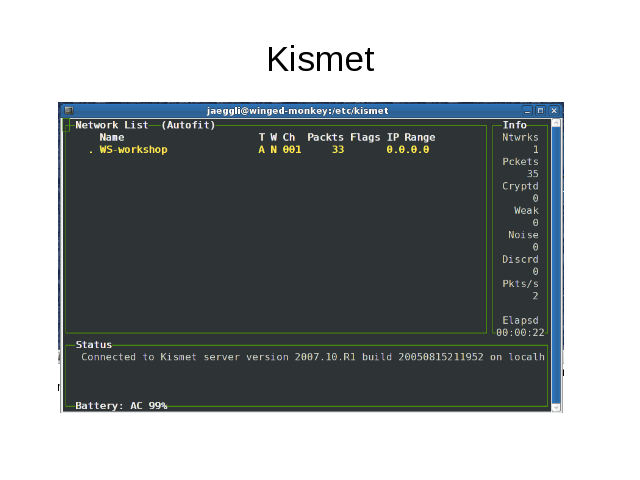Click the Info panel title
This screenshot has height=480, width=640.
515,125
